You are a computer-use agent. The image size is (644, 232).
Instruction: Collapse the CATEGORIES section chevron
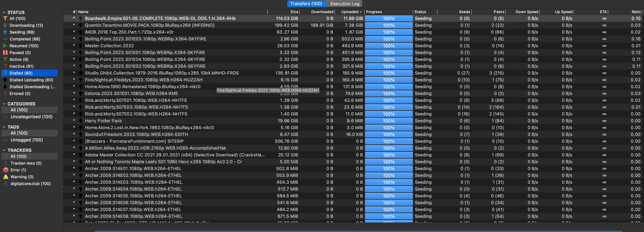(x=4, y=104)
